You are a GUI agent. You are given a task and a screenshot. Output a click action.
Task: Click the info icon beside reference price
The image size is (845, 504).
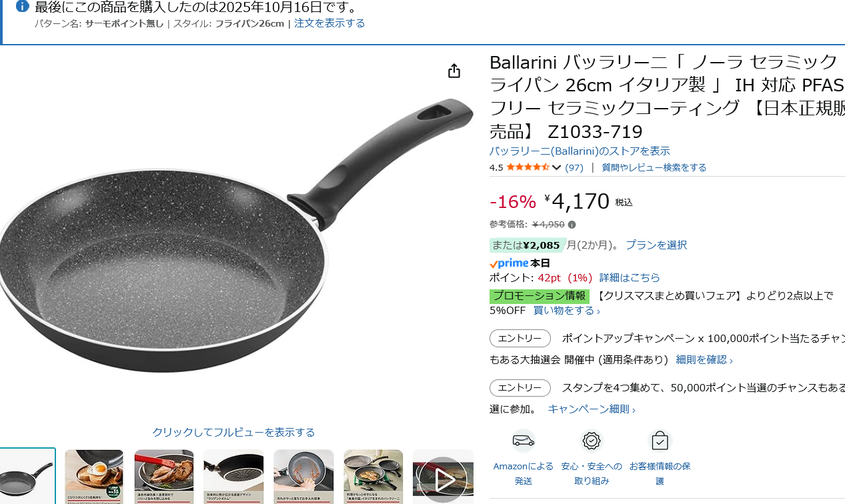coord(572,225)
